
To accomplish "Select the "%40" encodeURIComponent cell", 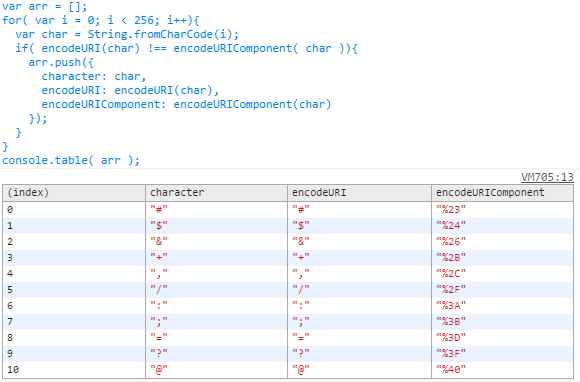I will pos(502,369).
